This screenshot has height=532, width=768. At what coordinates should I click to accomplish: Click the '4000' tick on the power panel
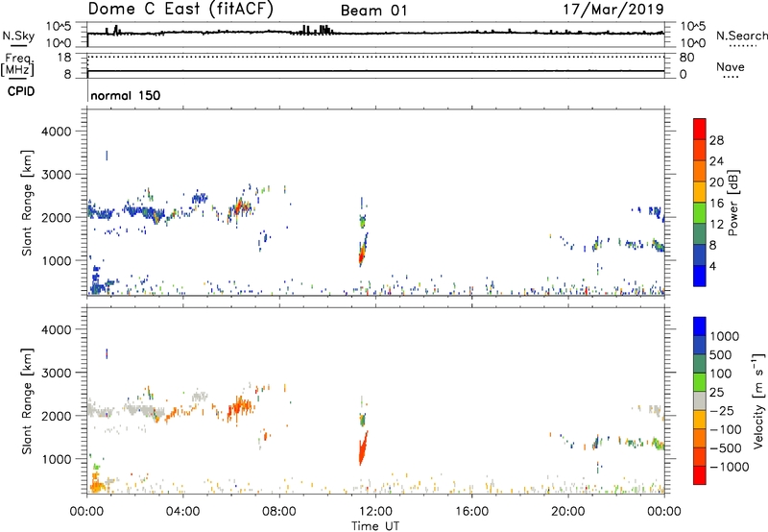(56, 132)
